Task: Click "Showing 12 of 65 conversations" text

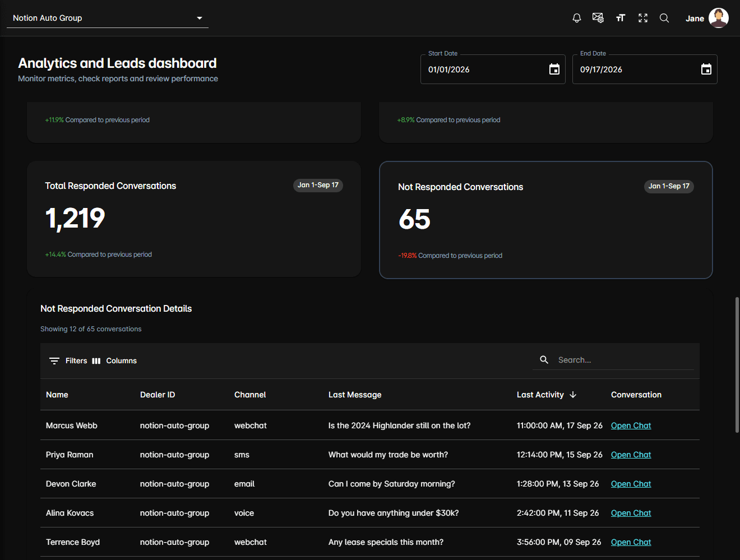Action: click(91, 329)
